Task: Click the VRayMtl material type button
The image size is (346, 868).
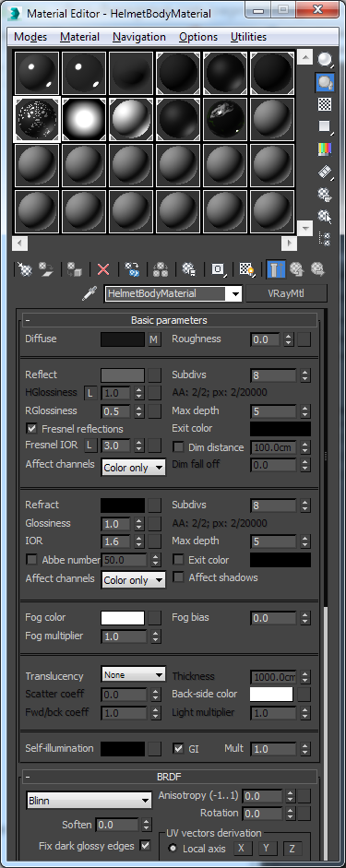Action: point(286,293)
